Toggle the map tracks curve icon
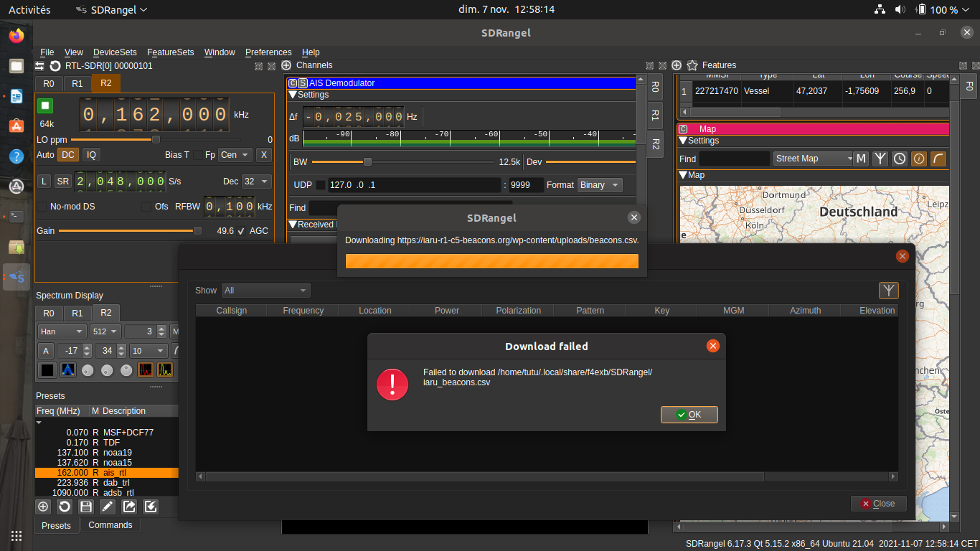 tap(938, 159)
